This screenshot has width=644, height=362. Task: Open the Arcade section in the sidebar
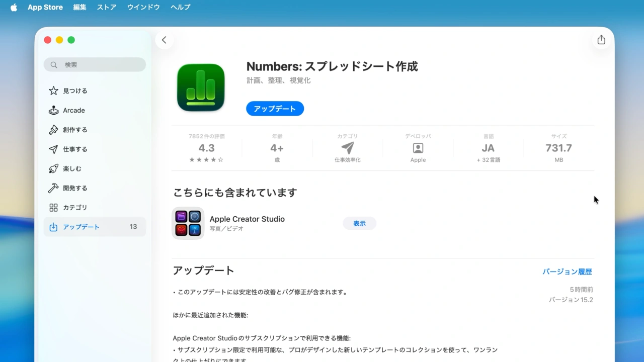(54, 110)
